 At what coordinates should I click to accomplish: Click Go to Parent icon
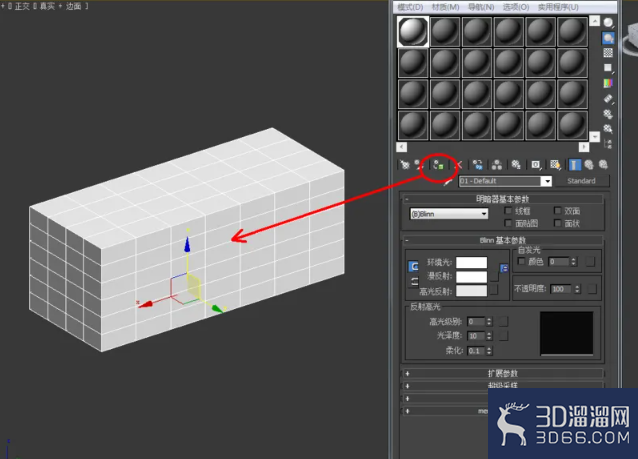point(589,165)
